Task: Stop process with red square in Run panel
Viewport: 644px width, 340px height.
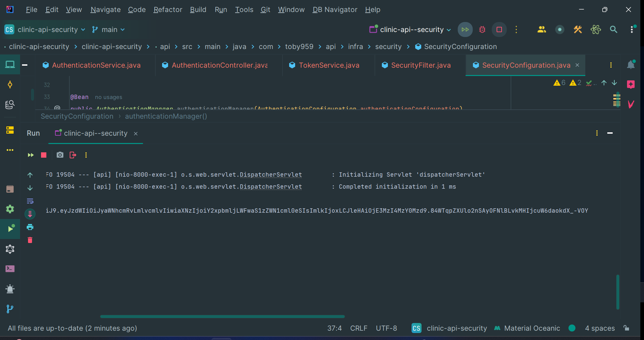Action: [x=44, y=155]
